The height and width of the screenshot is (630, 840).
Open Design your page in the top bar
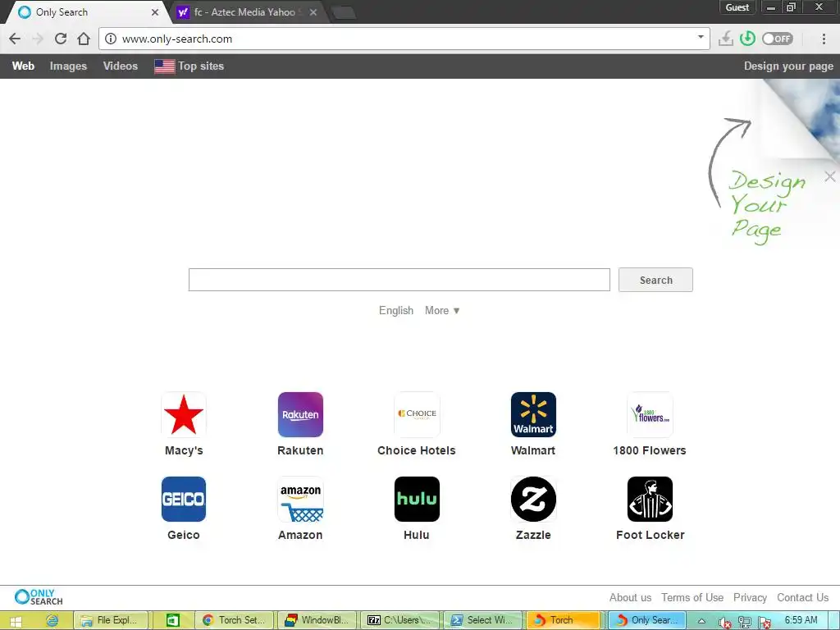(x=788, y=66)
